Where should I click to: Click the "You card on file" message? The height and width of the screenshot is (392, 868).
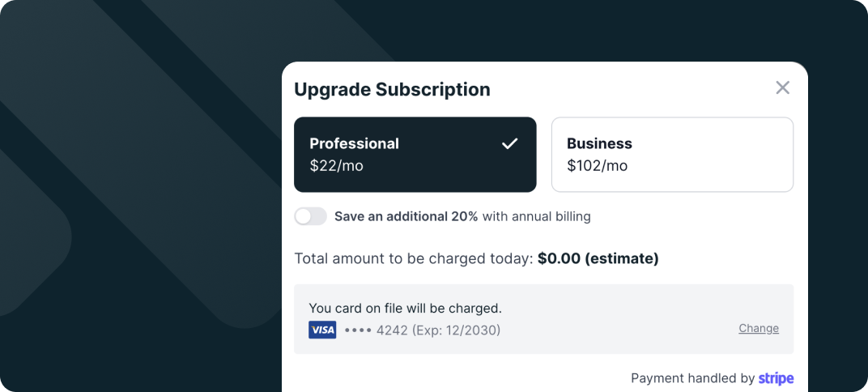(x=405, y=308)
